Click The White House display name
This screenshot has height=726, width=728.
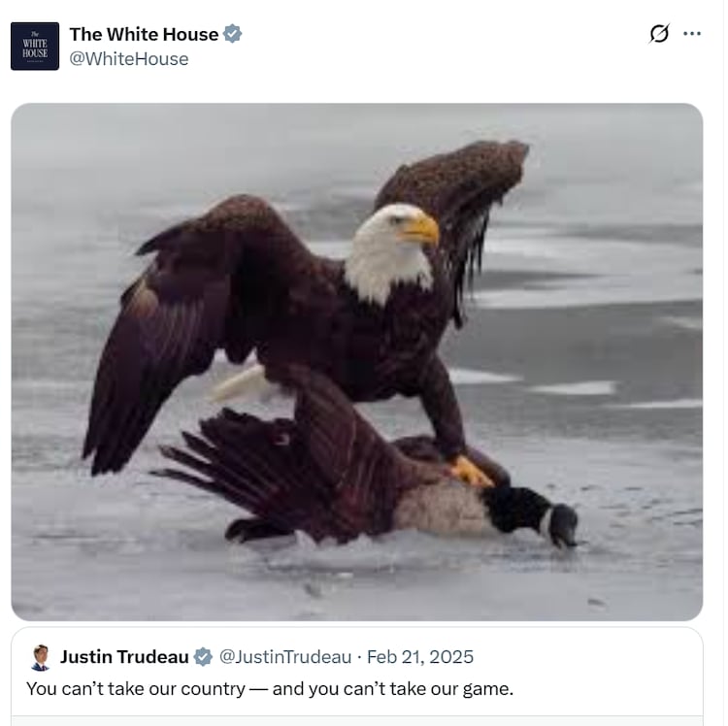(x=144, y=34)
